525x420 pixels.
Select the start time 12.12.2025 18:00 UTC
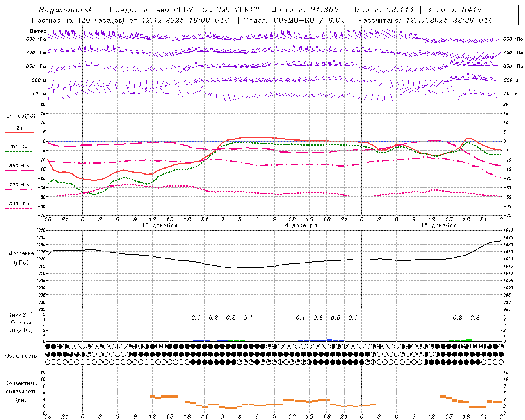pyautogui.click(x=185, y=20)
